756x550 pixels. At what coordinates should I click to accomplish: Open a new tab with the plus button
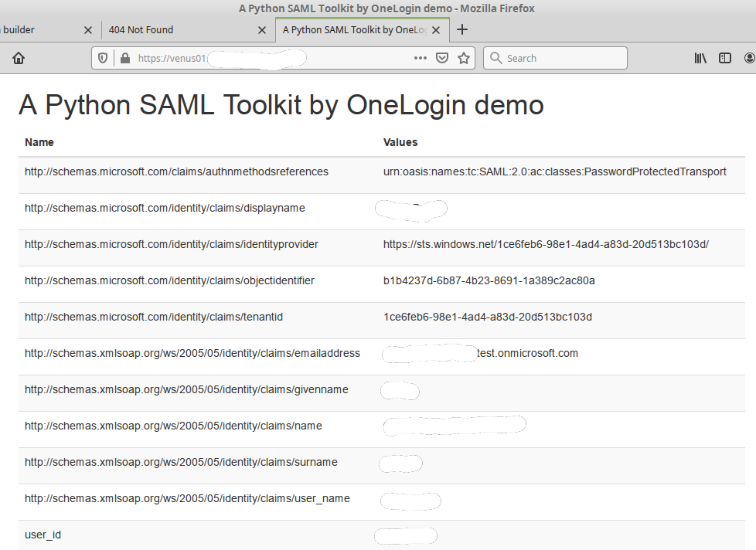tap(461, 29)
